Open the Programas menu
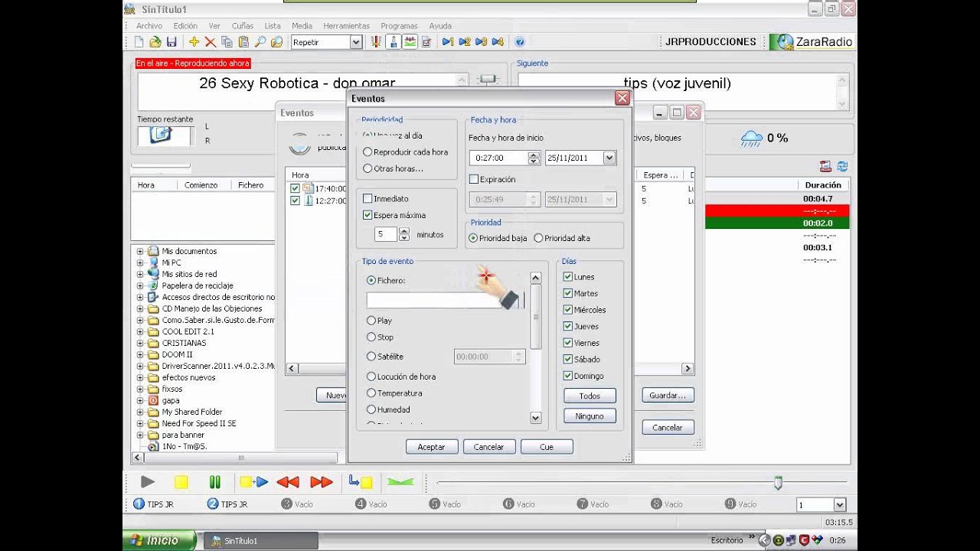The height and width of the screenshot is (551, 980). coord(399,26)
